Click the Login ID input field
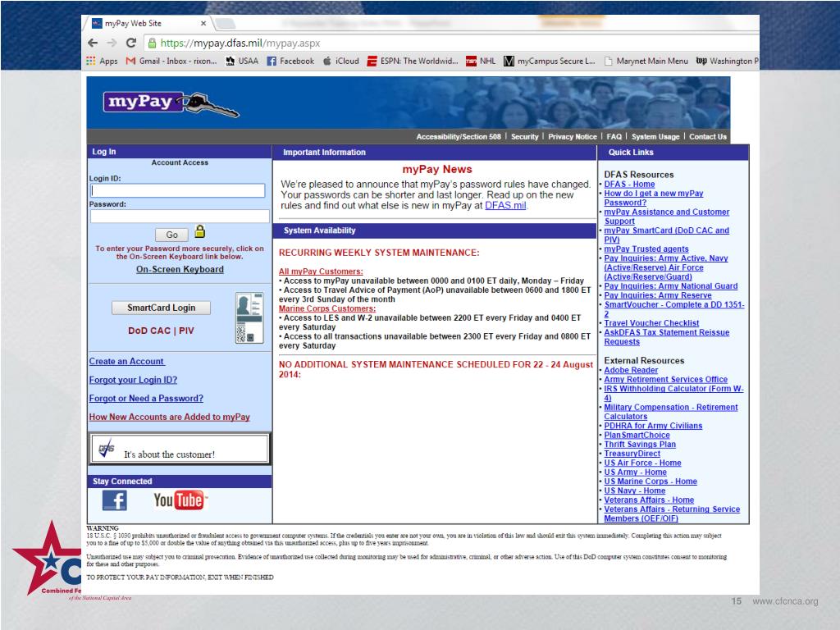This screenshot has width=840, height=630. point(178,190)
